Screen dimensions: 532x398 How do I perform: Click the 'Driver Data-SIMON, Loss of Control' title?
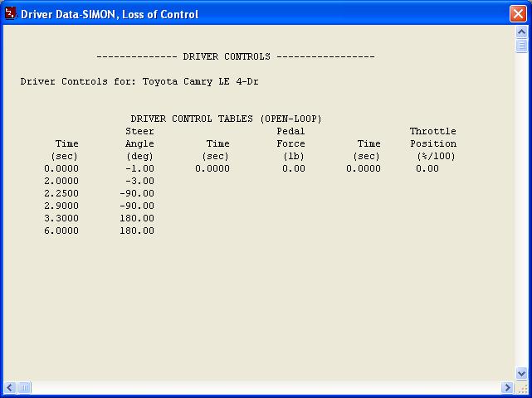click(x=110, y=14)
